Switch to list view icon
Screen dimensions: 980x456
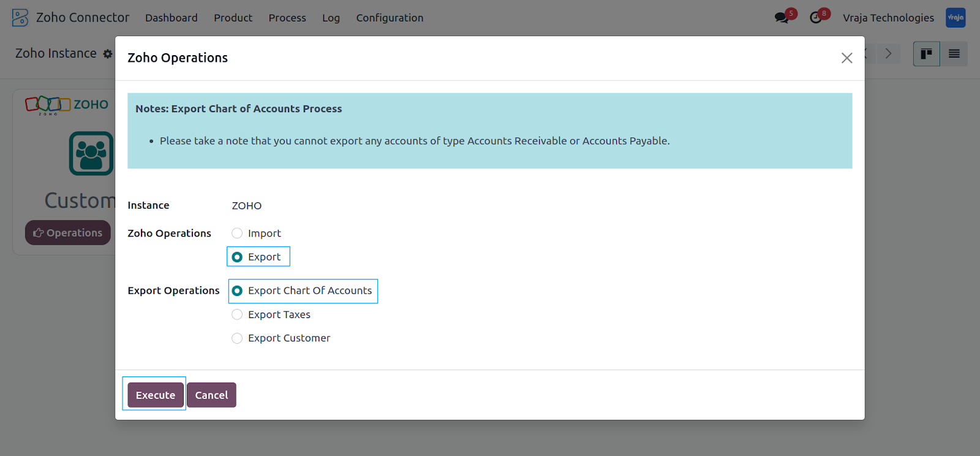pyautogui.click(x=954, y=54)
